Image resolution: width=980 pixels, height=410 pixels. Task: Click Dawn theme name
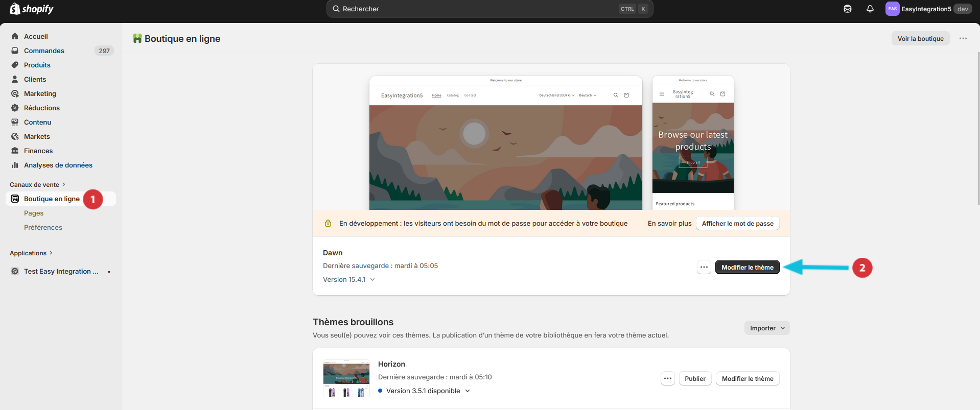click(x=333, y=253)
